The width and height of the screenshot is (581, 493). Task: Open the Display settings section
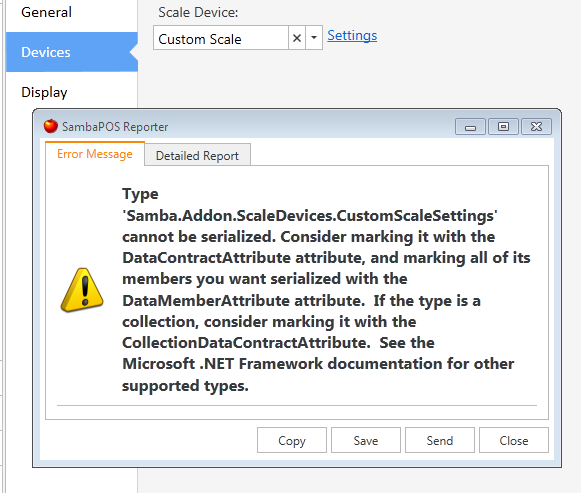tap(44, 92)
